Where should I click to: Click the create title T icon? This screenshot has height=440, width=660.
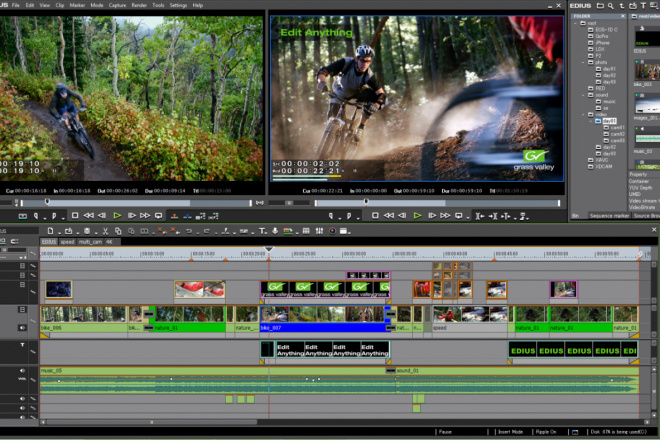[x=262, y=231]
